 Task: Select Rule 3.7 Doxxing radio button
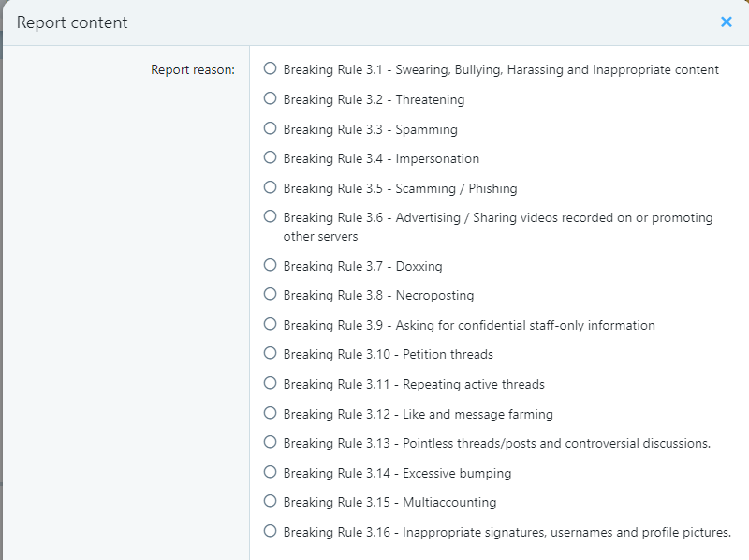click(270, 265)
